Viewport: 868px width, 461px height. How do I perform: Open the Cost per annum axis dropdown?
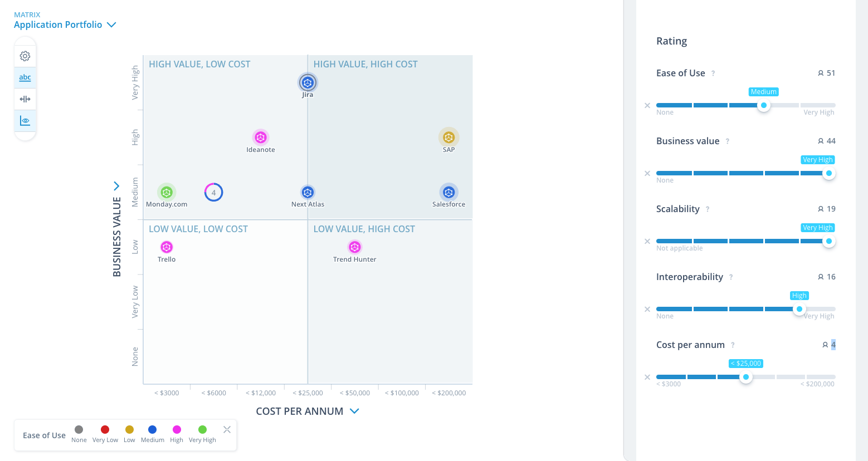point(354,411)
